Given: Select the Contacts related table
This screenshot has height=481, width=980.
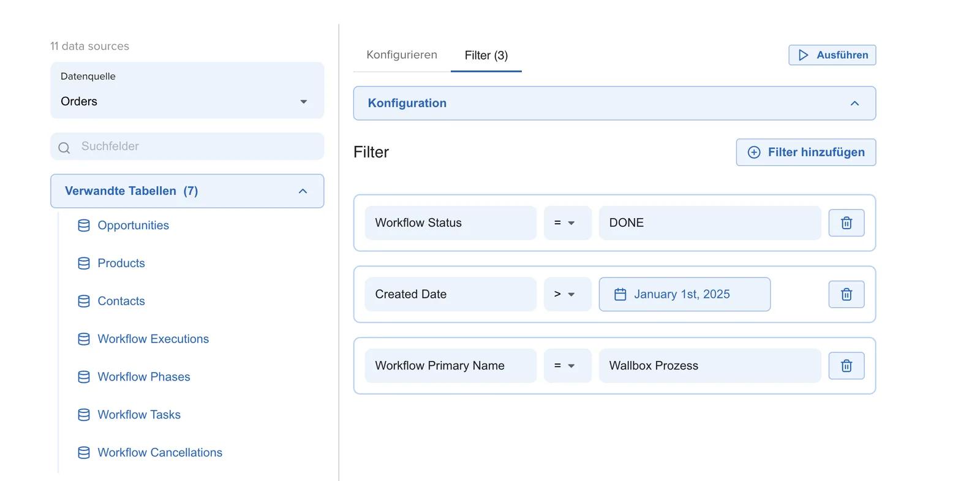Looking at the screenshot, I should [x=121, y=301].
